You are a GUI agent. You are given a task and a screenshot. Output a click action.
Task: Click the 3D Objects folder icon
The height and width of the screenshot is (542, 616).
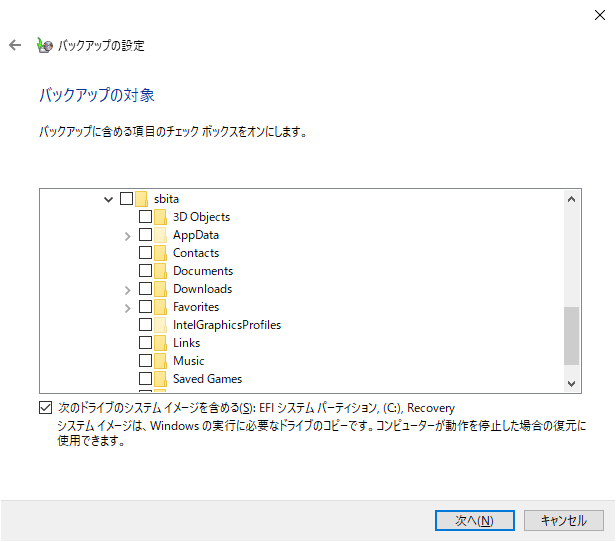click(160, 217)
